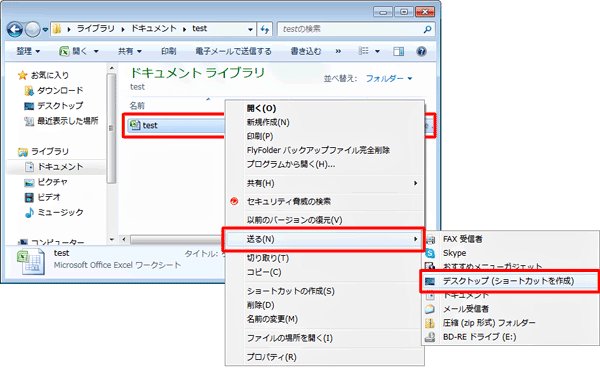Click セキュリティ脅威の検索 menu entry

(x=325, y=202)
